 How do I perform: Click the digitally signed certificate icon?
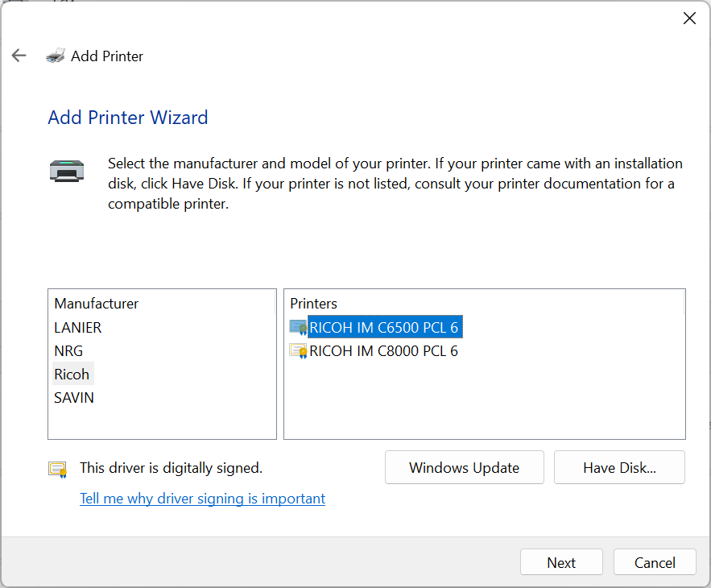58,470
